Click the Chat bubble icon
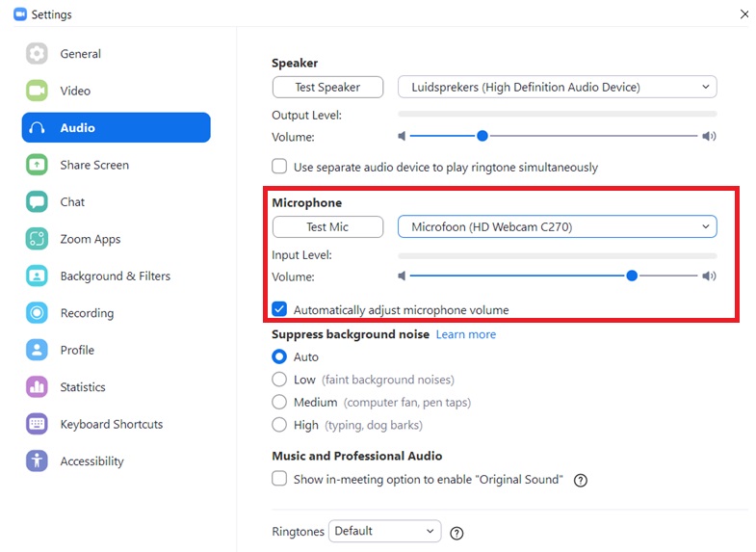Screen dimensions: 756x552 click(x=37, y=202)
